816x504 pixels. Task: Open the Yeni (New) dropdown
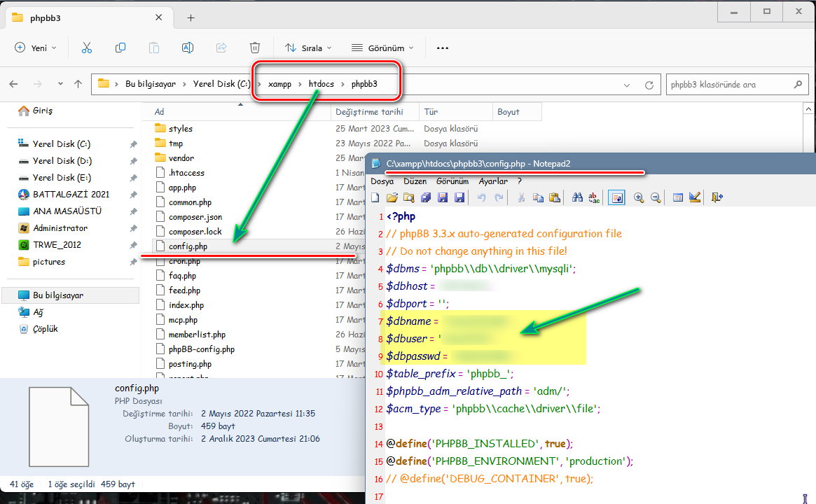(x=36, y=48)
